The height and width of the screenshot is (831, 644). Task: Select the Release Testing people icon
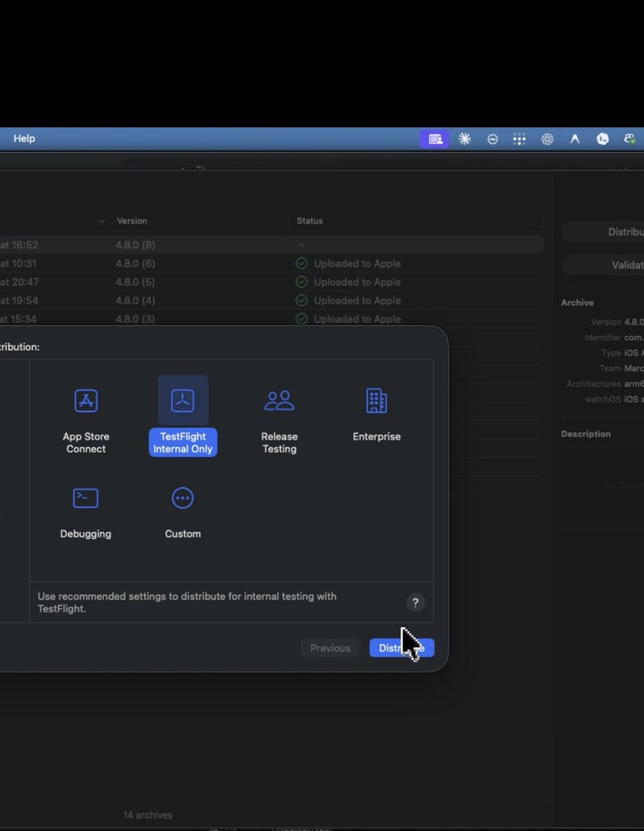tap(280, 400)
